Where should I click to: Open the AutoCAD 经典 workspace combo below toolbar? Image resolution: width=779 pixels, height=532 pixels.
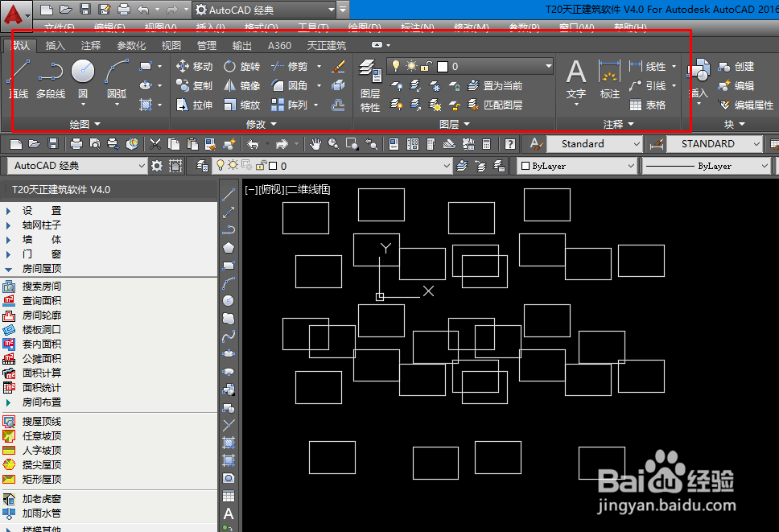(x=78, y=166)
